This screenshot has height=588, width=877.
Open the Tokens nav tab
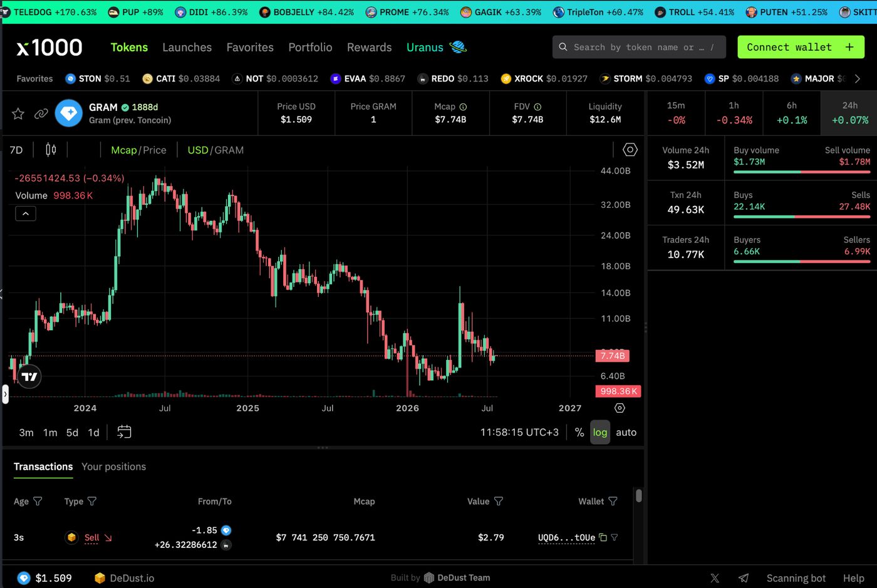[x=129, y=47]
